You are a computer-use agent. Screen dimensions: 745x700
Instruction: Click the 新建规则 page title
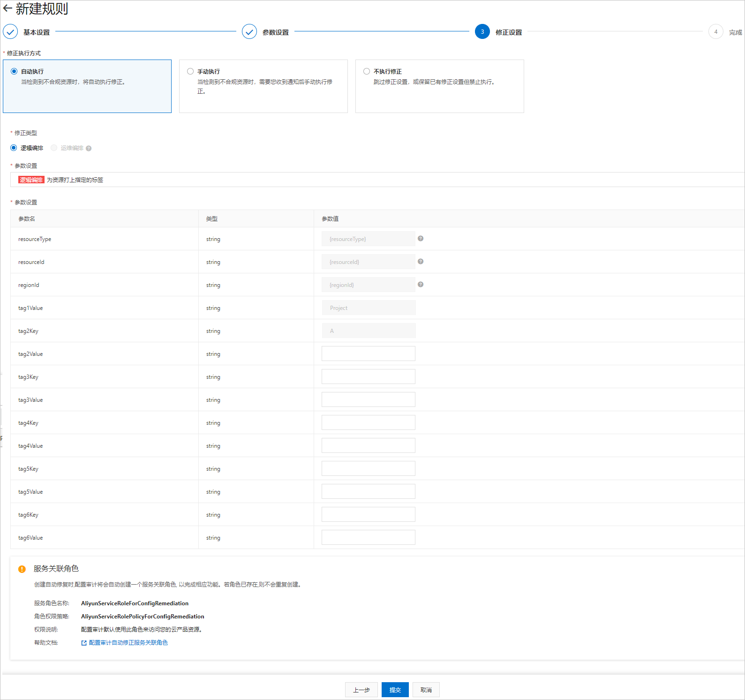pos(42,8)
